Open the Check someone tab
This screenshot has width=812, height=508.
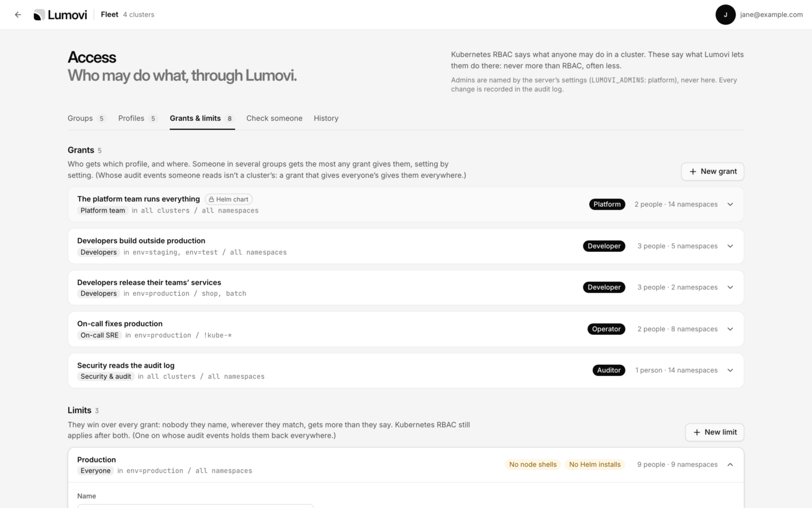[x=274, y=119]
